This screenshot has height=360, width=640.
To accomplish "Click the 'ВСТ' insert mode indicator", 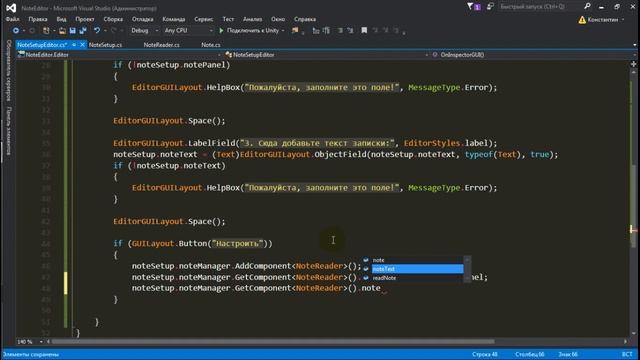I will 627,354.
